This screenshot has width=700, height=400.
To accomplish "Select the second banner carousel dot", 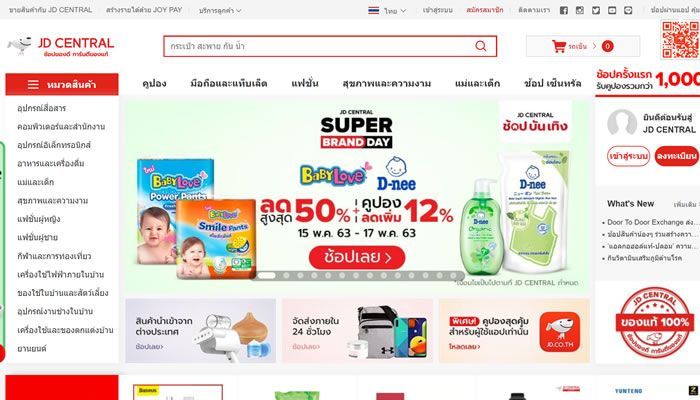I will point(286,275).
